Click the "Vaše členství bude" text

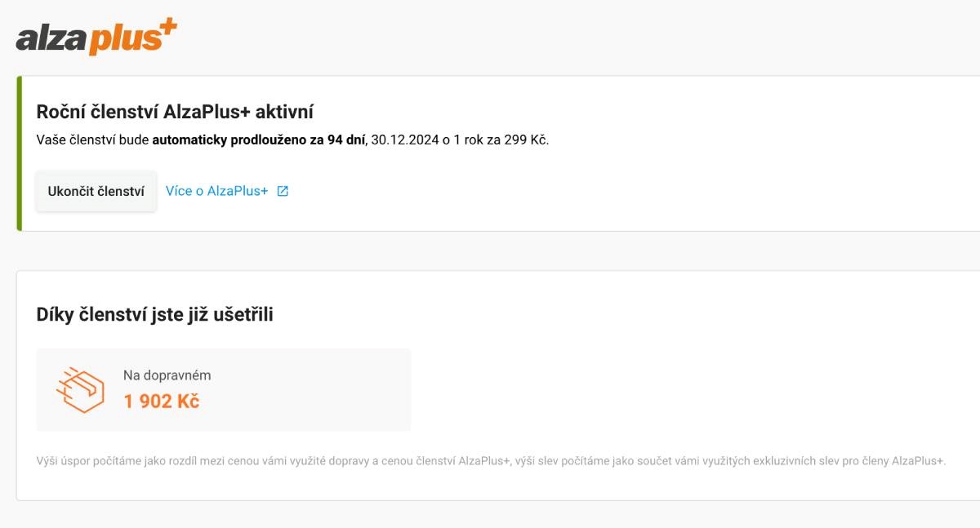[92, 140]
